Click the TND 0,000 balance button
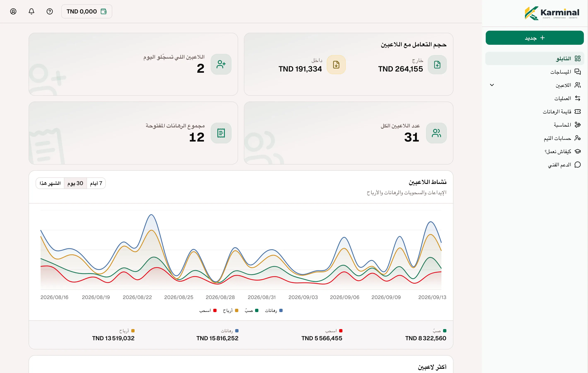This screenshot has height=373, width=588. pos(87,11)
